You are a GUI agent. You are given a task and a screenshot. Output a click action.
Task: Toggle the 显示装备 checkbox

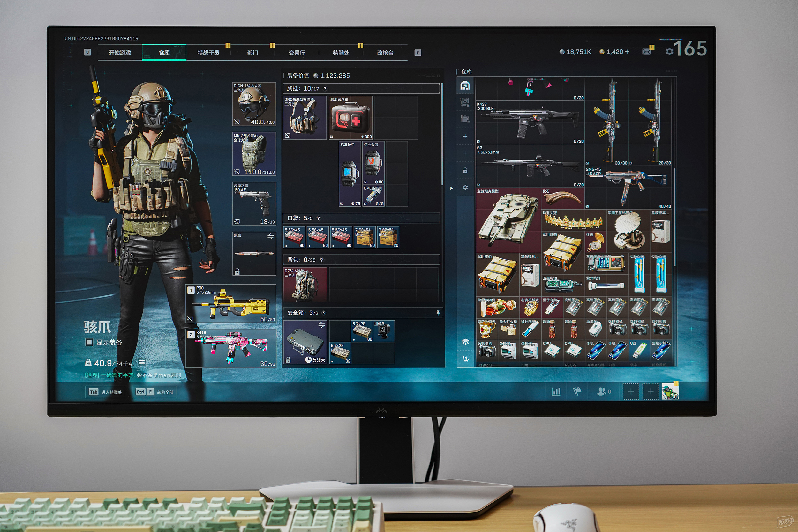(x=89, y=342)
